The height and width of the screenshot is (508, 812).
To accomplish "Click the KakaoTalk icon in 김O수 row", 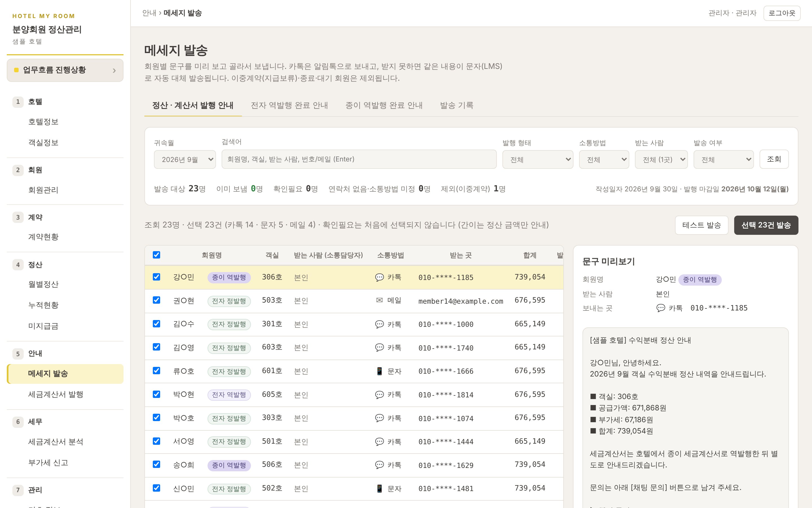I will [379, 324].
